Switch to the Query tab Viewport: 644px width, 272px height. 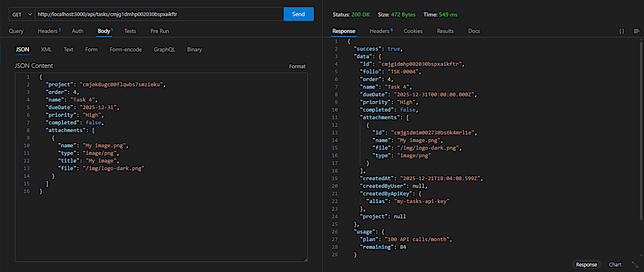pos(16,31)
